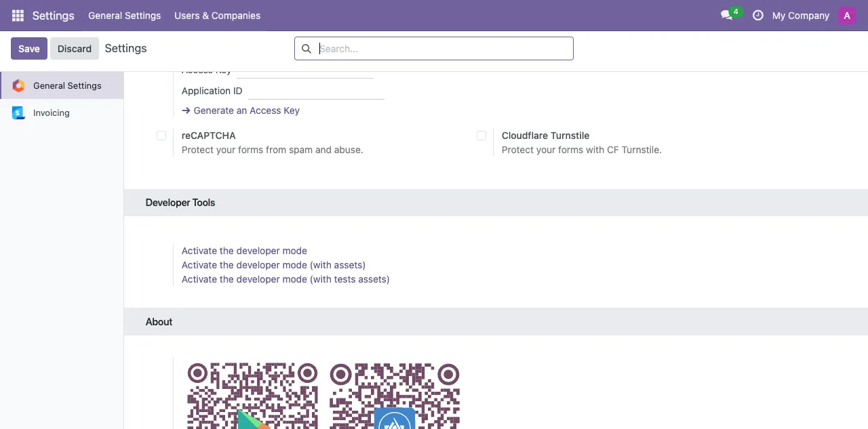The width and height of the screenshot is (868, 429).
Task: Click Activate the developer mode link
Action: [x=244, y=251]
